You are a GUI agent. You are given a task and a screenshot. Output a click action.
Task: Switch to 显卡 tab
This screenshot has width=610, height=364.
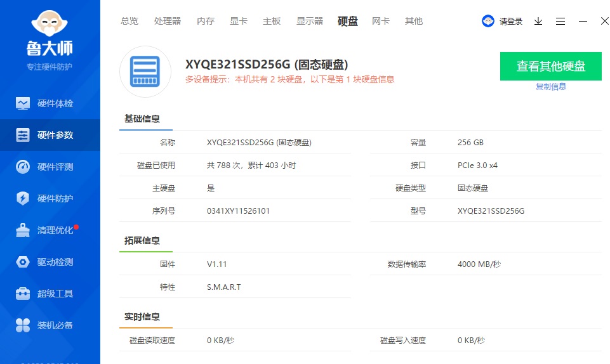[x=239, y=21]
